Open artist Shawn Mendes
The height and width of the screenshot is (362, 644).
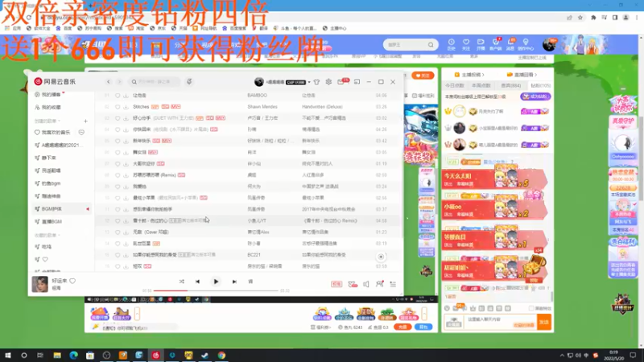click(x=262, y=107)
